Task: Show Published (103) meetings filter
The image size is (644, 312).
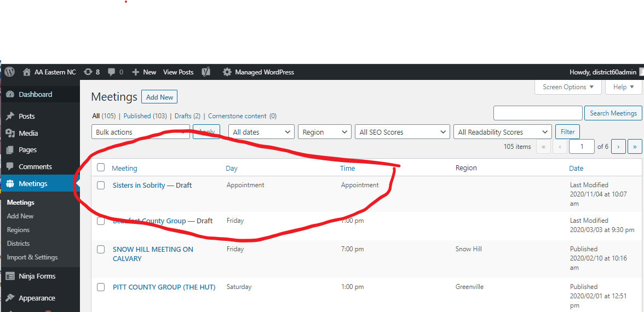Action: pyautogui.click(x=145, y=116)
